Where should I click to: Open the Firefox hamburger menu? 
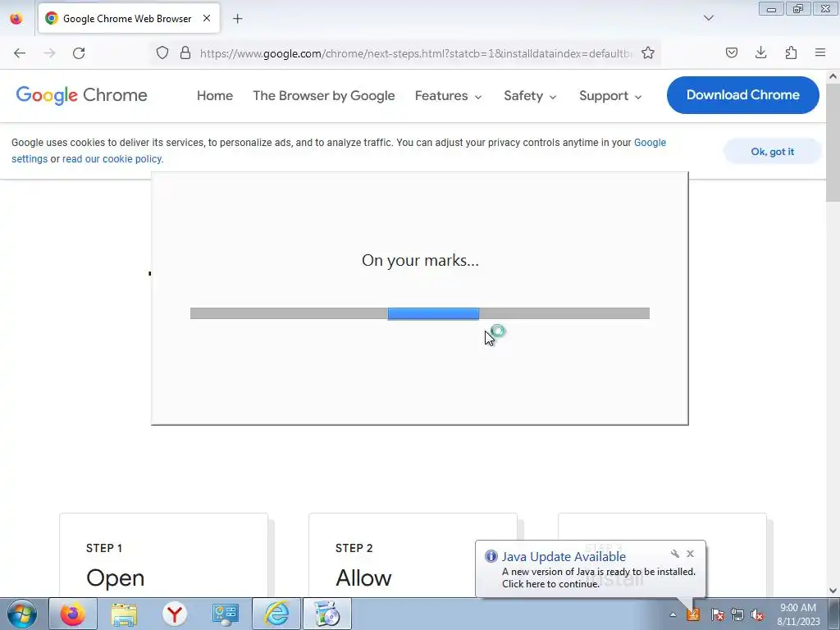click(x=820, y=52)
